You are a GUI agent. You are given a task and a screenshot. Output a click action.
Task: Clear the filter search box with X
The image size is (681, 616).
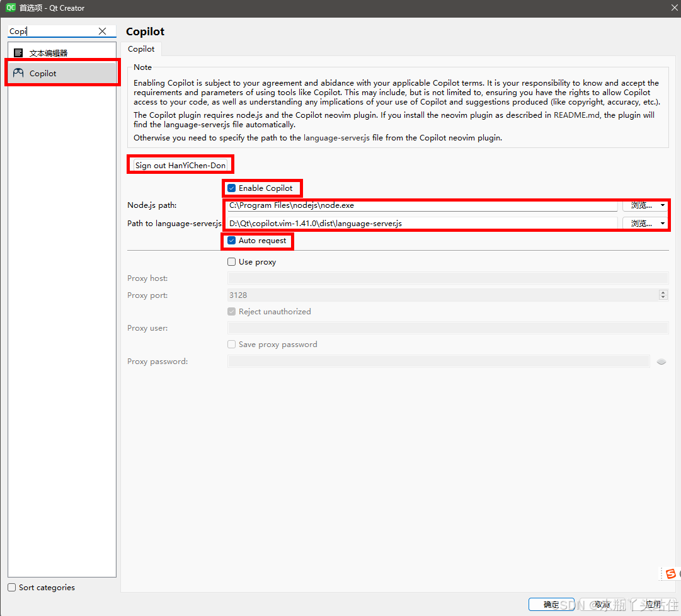(x=103, y=31)
